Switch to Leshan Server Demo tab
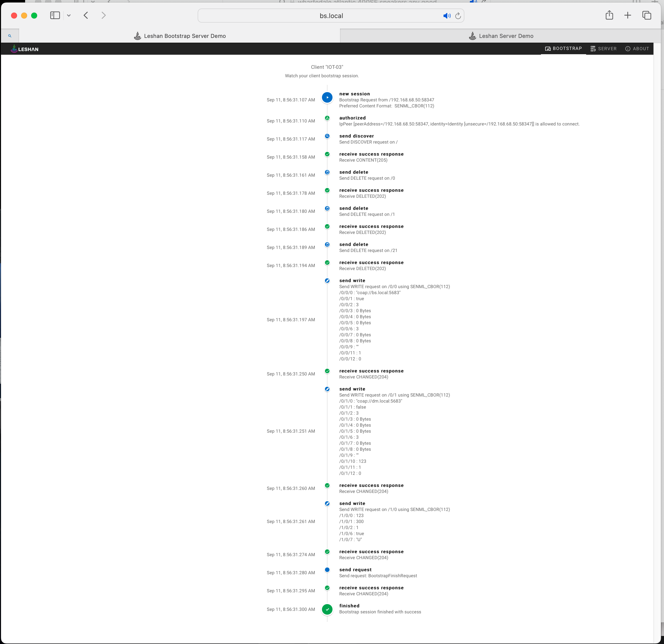This screenshot has width=664, height=644. pyautogui.click(x=501, y=36)
